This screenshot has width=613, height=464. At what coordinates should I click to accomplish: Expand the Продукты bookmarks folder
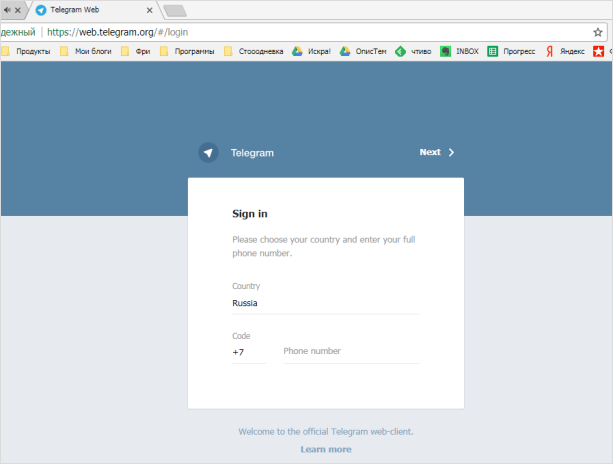(26, 51)
